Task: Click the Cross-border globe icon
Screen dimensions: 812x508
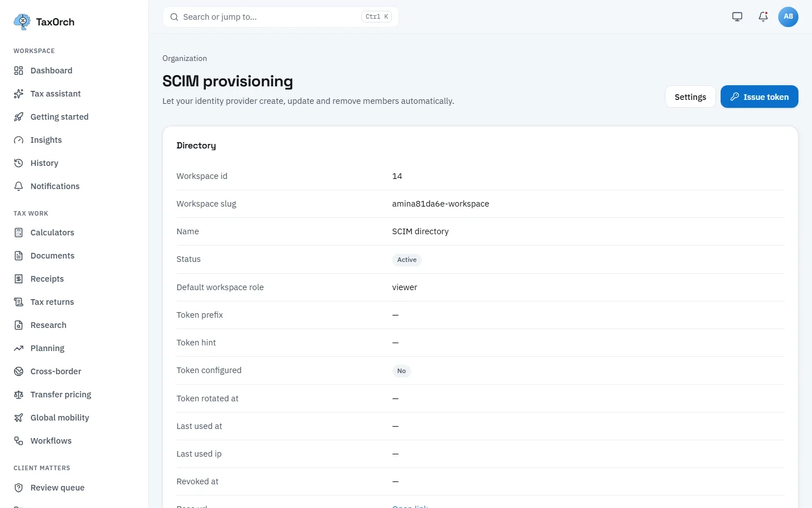Action: [x=19, y=371]
